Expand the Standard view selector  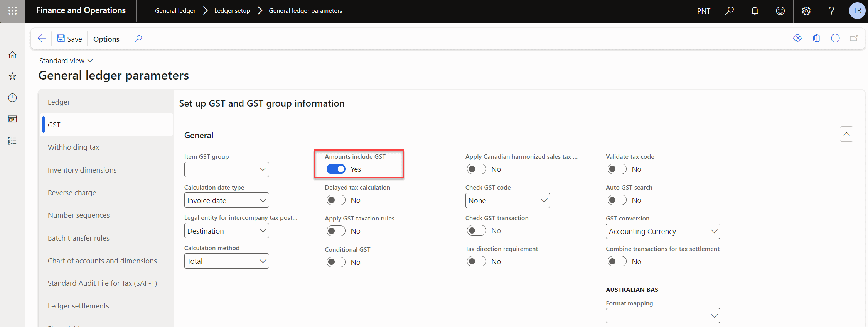pyautogui.click(x=66, y=61)
